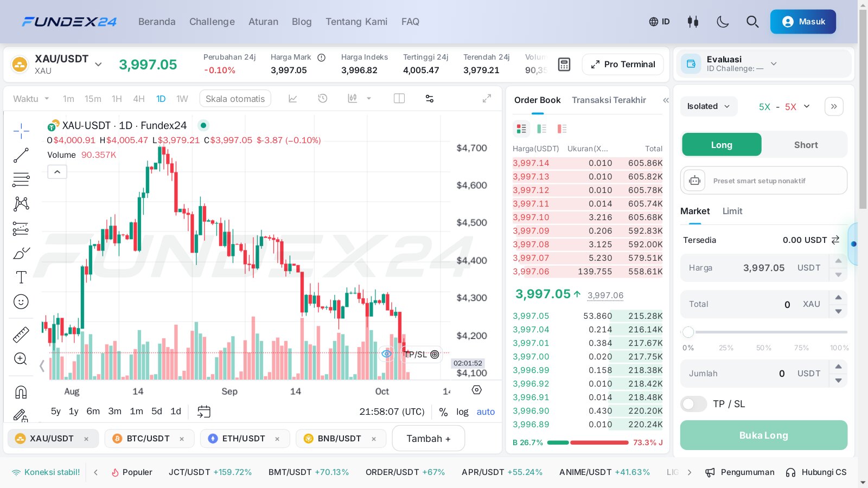Open the emoji icons tool
Viewport: 868px width, 488px height.
21,302
